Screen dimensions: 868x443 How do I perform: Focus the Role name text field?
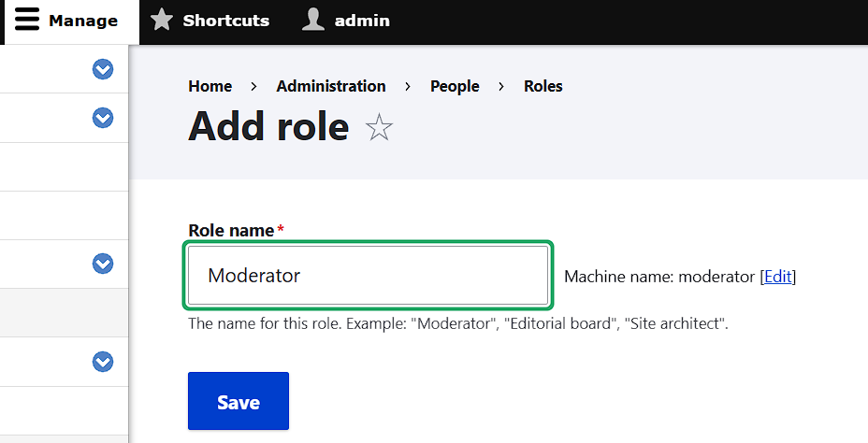point(368,276)
